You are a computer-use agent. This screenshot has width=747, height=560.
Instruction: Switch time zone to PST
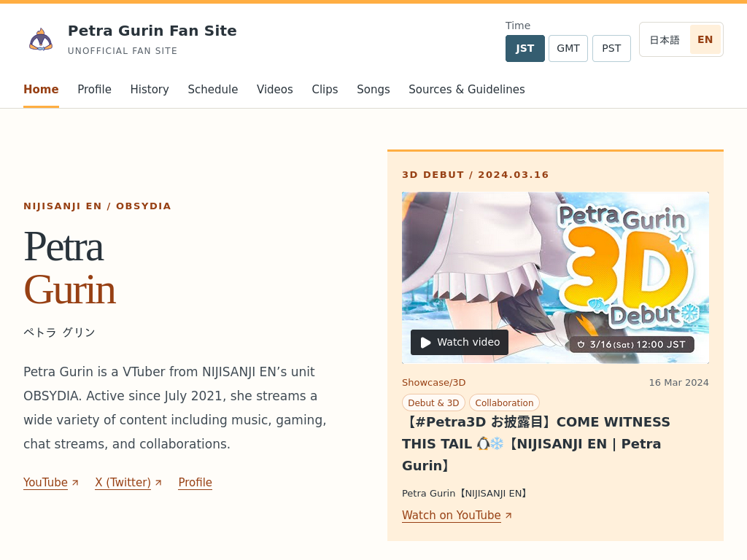pyautogui.click(x=611, y=49)
